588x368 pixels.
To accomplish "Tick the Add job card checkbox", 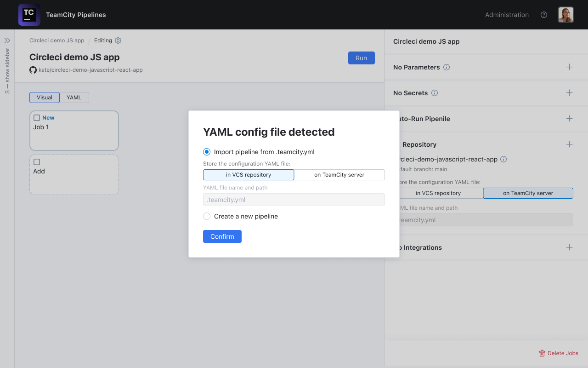I will coord(37,162).
